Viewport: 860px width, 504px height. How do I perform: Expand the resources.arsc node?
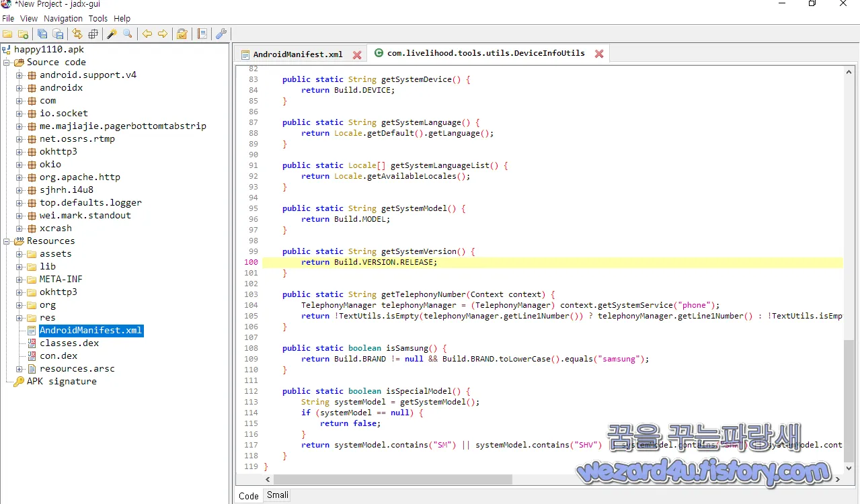pos(19,368)
